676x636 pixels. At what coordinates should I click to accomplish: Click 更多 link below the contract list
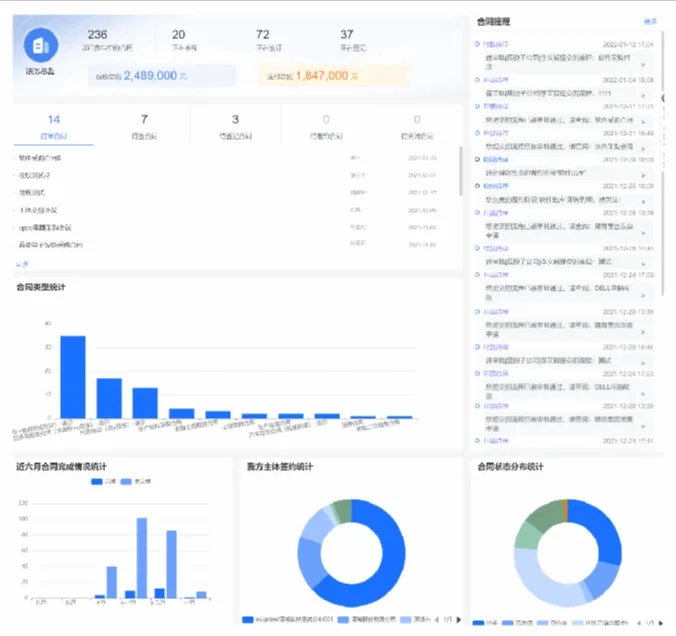pos(22,263)
